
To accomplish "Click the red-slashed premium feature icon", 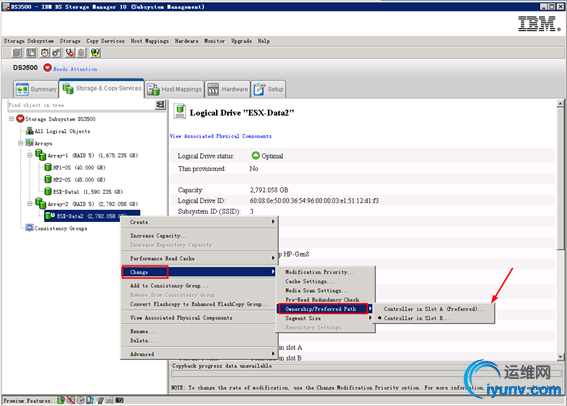I will point(71,400).
